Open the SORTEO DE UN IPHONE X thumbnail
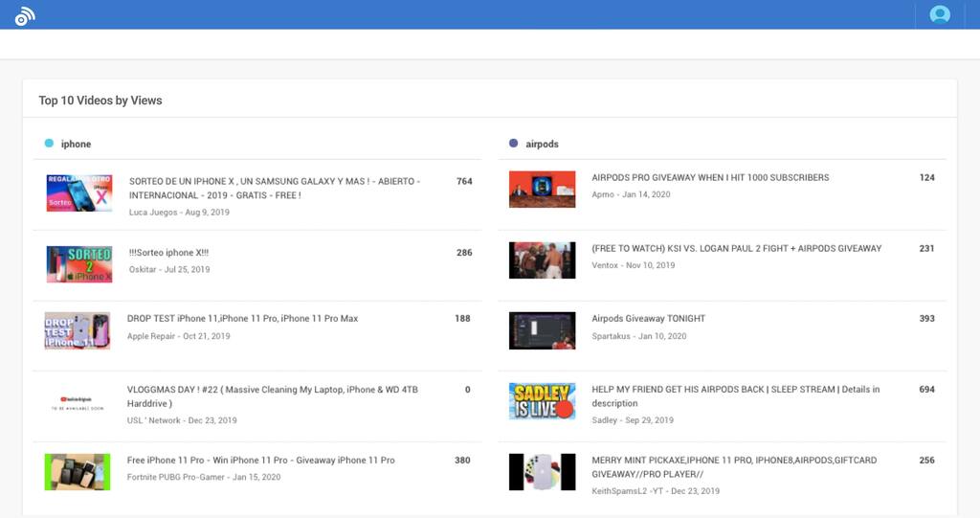 pos(78,192)
